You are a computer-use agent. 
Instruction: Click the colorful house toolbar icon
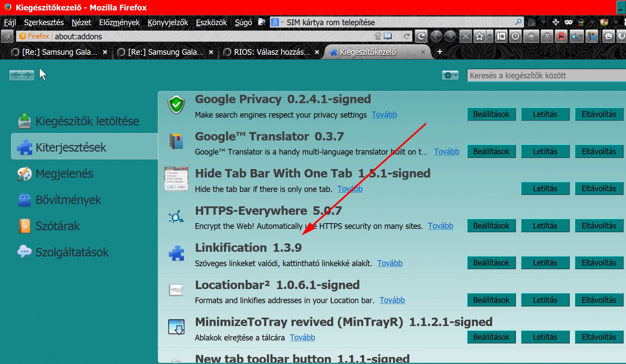(581, 22)
